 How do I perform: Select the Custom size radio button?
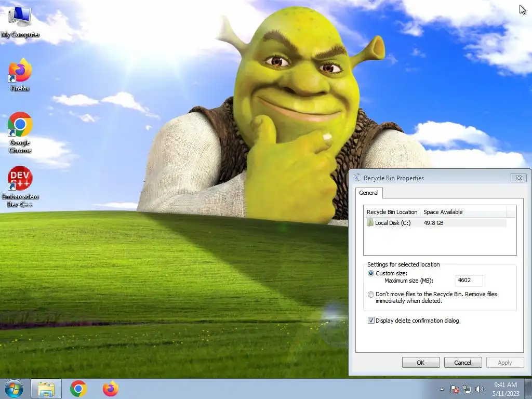point(371,273)
